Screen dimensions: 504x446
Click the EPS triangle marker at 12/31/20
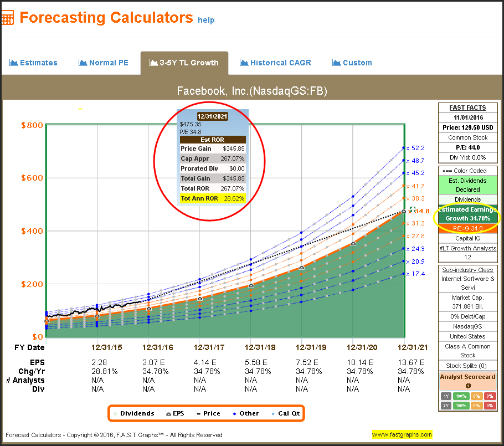pos(353,243)
